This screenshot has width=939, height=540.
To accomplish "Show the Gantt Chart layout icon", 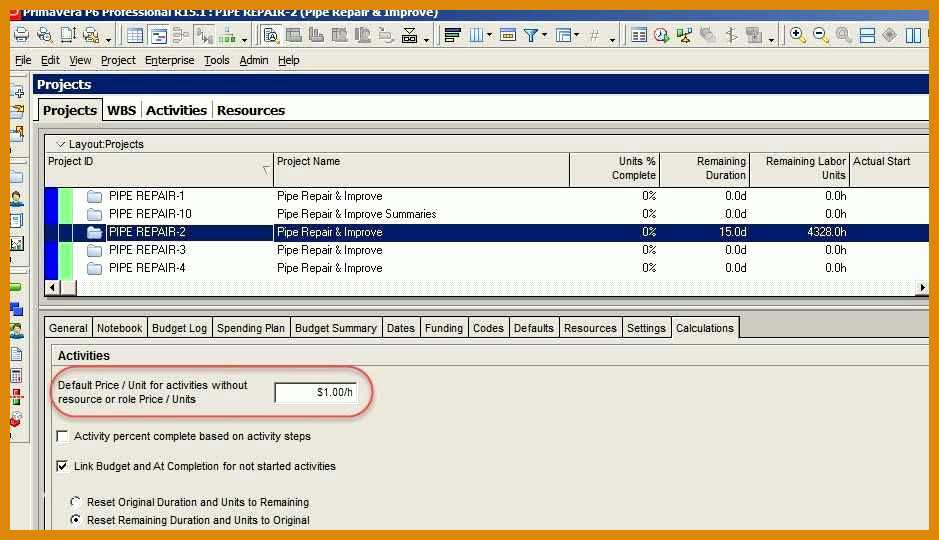I will pyautogui.click(x=158, y=35).
